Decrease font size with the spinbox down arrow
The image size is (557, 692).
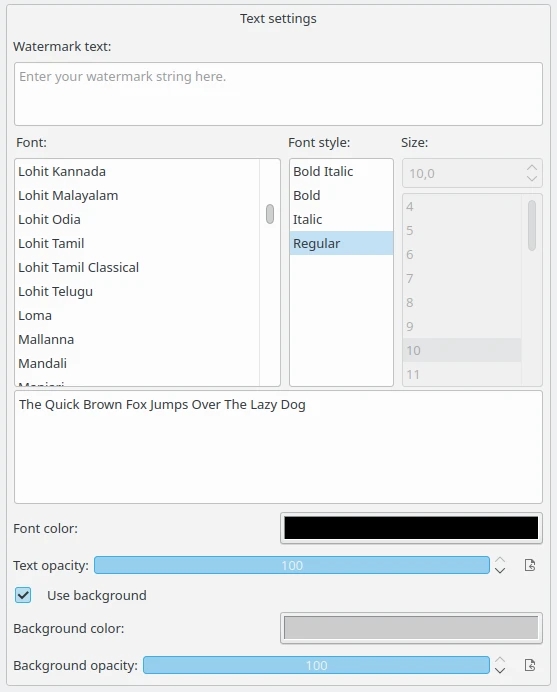(x=532, y=178)
